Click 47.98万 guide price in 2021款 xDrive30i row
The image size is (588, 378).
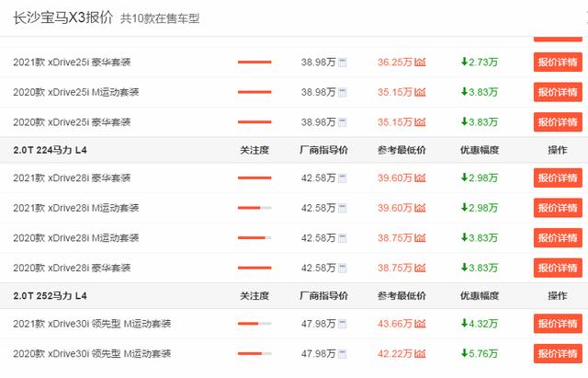tap(319, 324)
